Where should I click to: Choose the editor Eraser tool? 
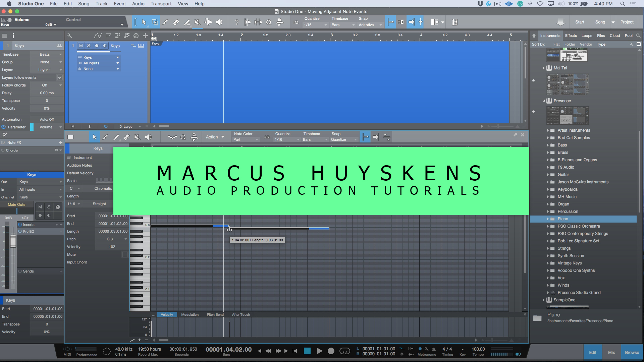pos(126,137)
